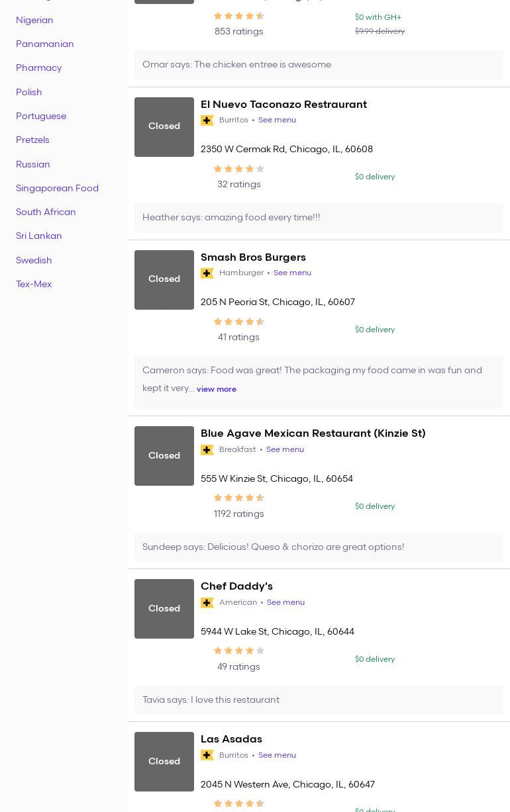The height and width of the screenshot is (812, 510).
Task: Click the Closed thumbnail for Las Asadas
Action: pyautogui.click(x=164, y=761)
